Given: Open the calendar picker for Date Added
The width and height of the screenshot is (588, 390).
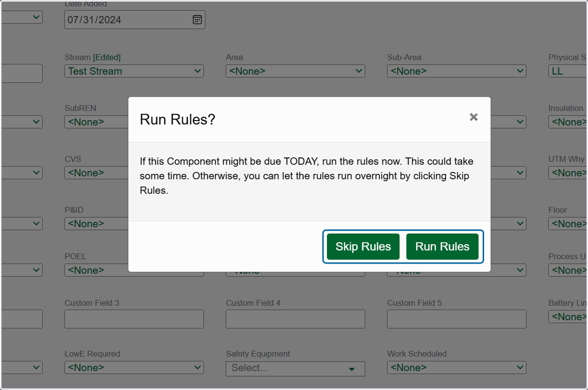Looking at the screenshot, I should coord(197,20).
